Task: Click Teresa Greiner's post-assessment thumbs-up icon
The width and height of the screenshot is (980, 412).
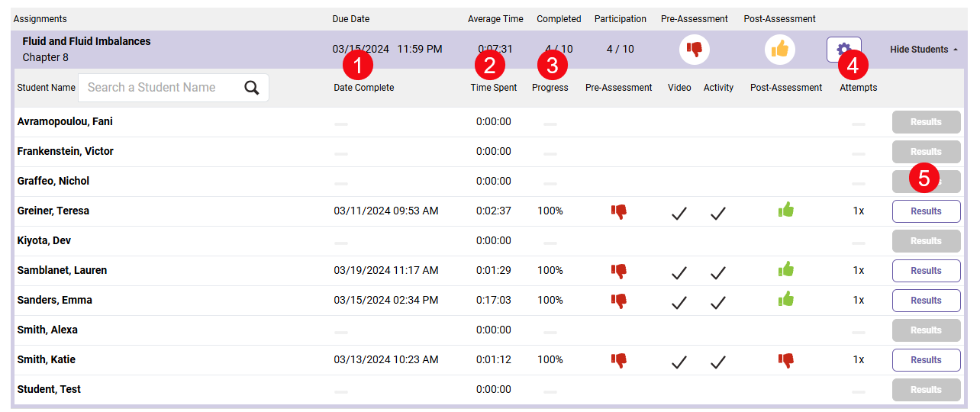Action: (x=786, y=210)
